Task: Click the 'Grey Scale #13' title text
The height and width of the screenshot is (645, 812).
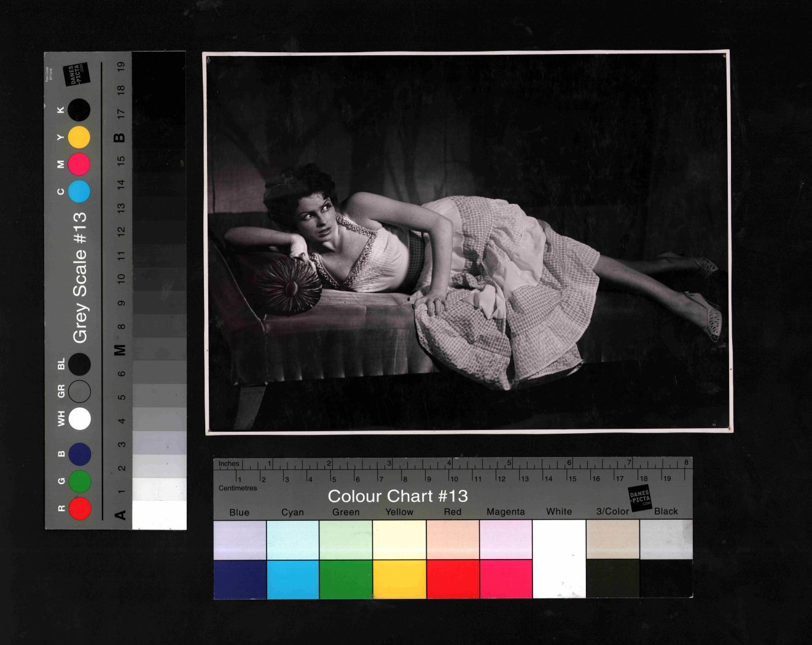Action: pyautogui.click(x=80, y=277)
